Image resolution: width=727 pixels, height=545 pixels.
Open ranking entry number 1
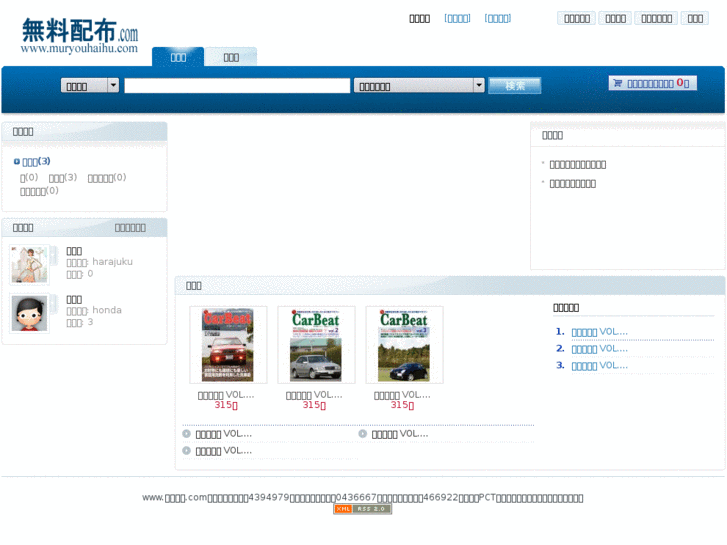[x=599, y=332]
